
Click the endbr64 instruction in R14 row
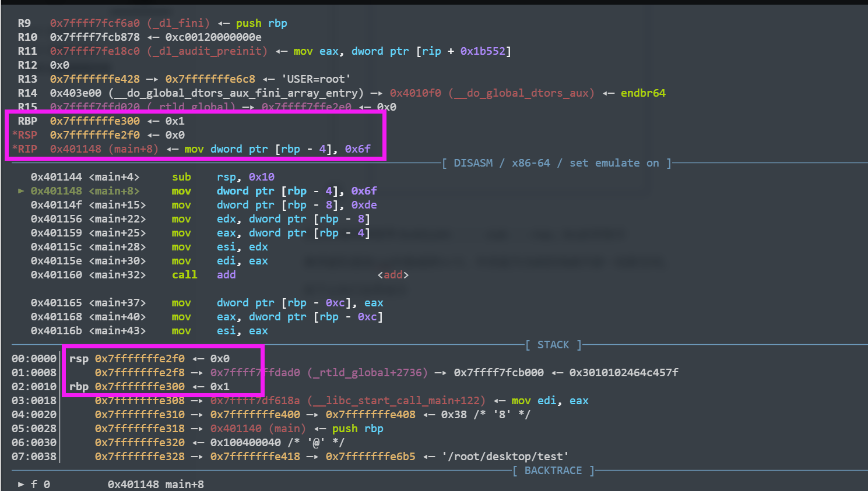point(643,93)
